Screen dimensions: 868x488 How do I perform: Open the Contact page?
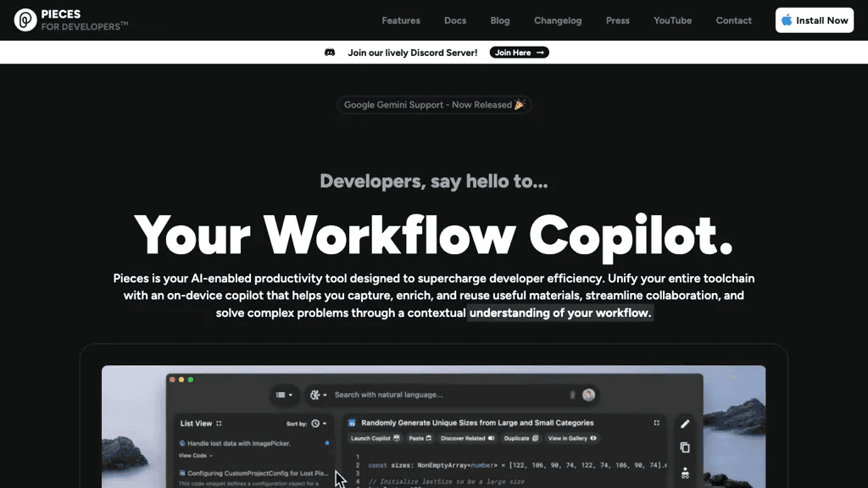(x=733, y=20)
